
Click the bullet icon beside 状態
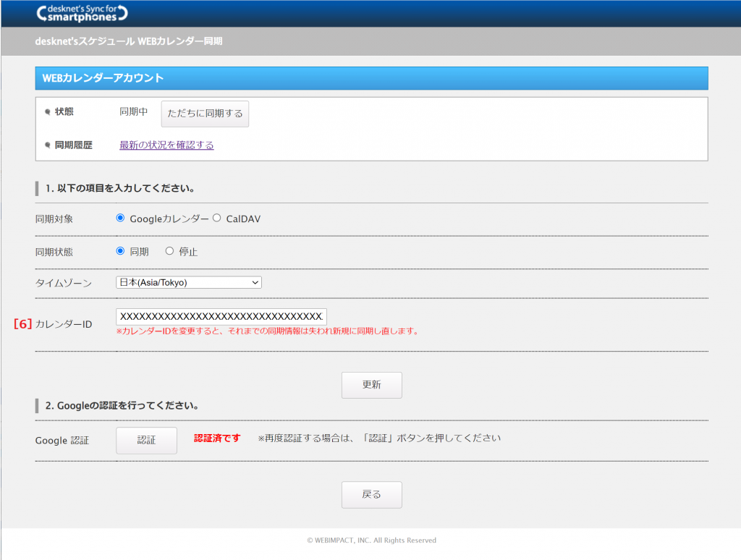[x=48, y=112]
